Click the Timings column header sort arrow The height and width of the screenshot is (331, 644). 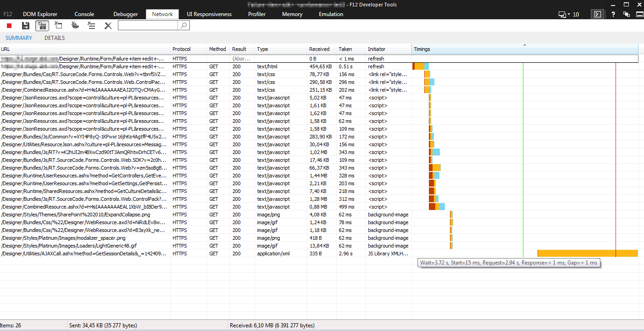(x=525, y=45)
